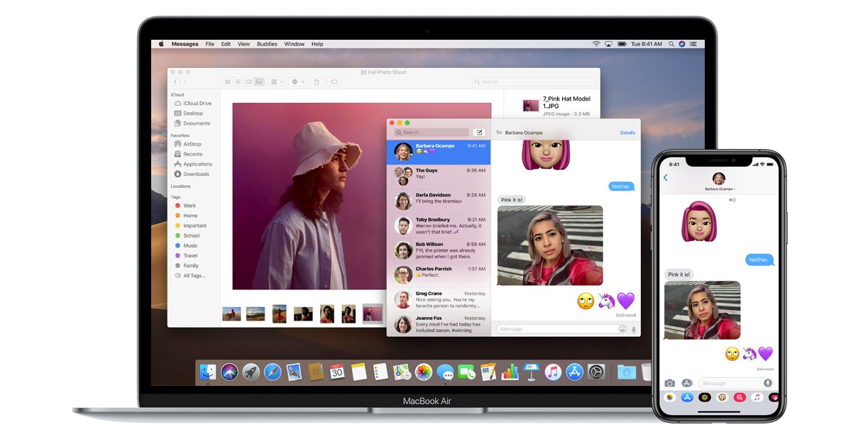Tap App Store apps icon beside iPhone iMessage field

click(686, 383)
